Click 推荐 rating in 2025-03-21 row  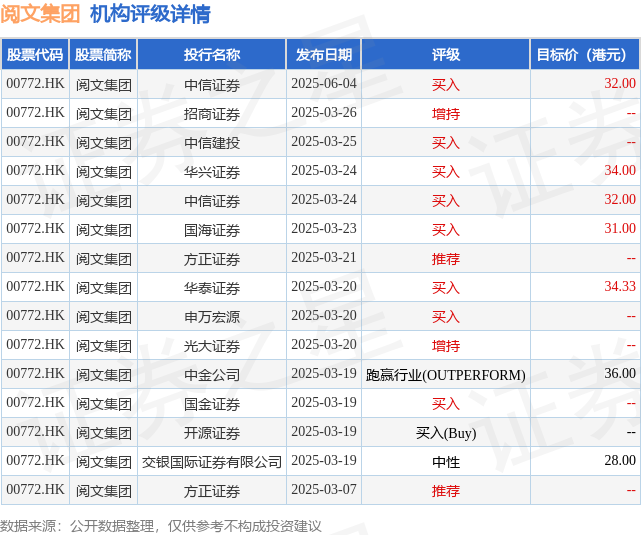(x=446, y=259)
